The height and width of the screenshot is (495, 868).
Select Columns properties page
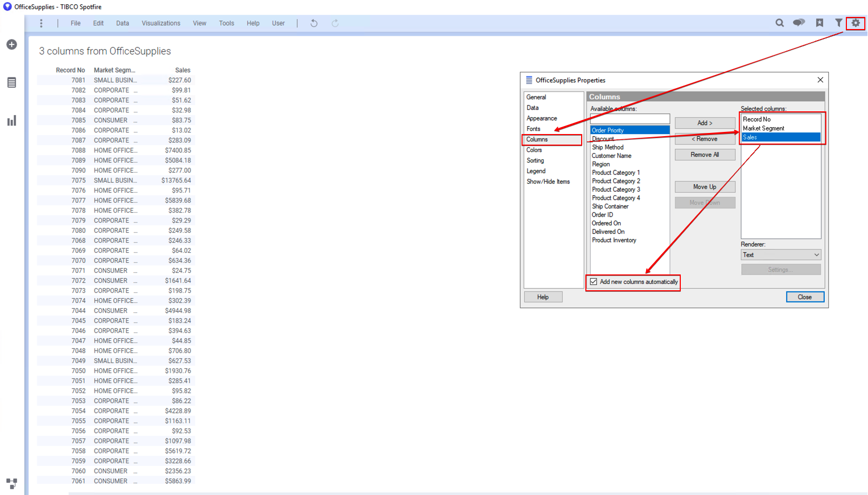552,139
